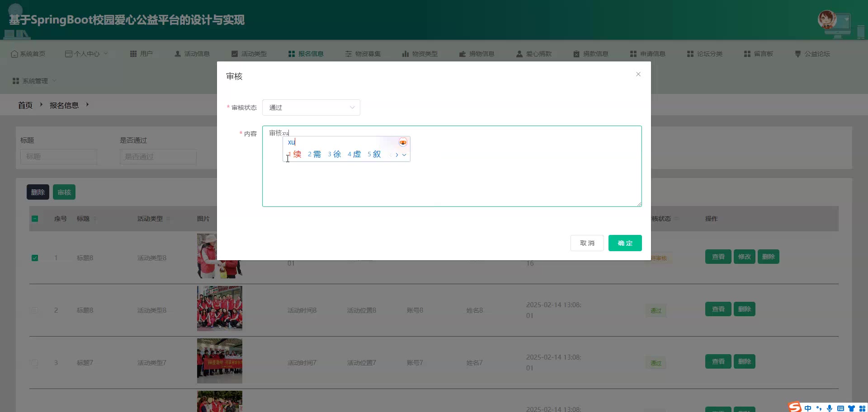
Task: Choose candidate 1 续 in IME box
Action: coord(294,154)
